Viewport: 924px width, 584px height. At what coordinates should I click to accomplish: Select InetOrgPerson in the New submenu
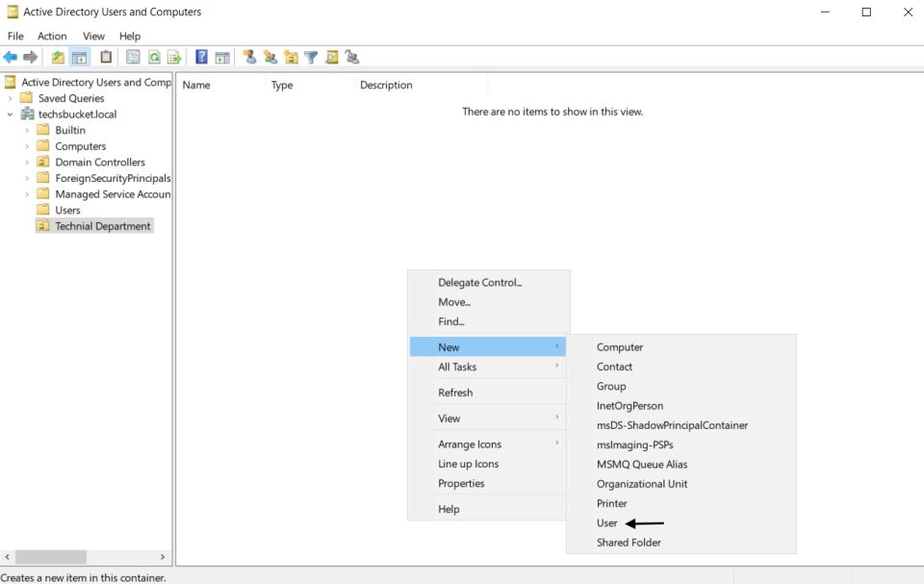tap(681, 405)
